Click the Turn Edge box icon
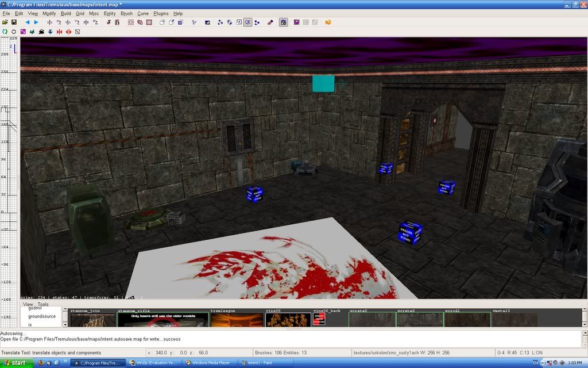The height and width of the screenshot is (368, 588). click(78, 32)
